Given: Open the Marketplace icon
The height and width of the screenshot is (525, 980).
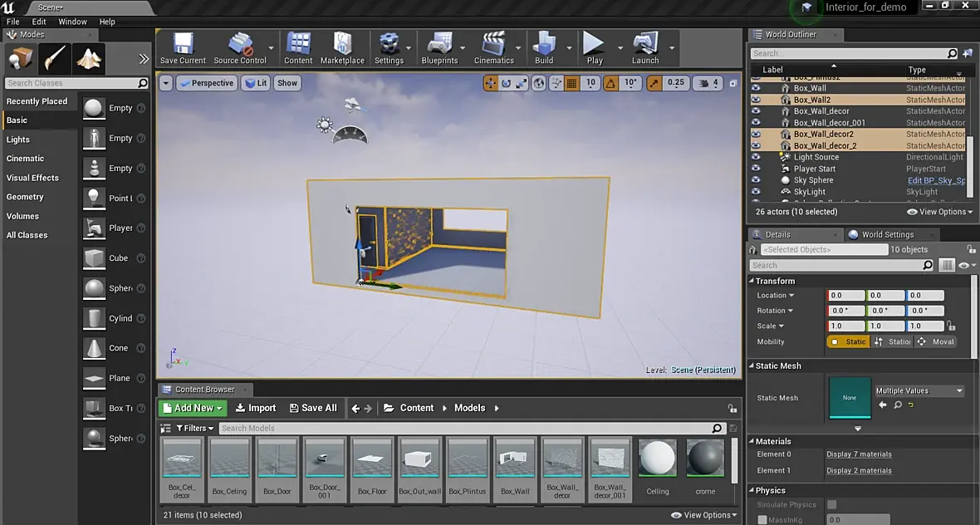Looking at the screenshot, I should coord(342,47).
